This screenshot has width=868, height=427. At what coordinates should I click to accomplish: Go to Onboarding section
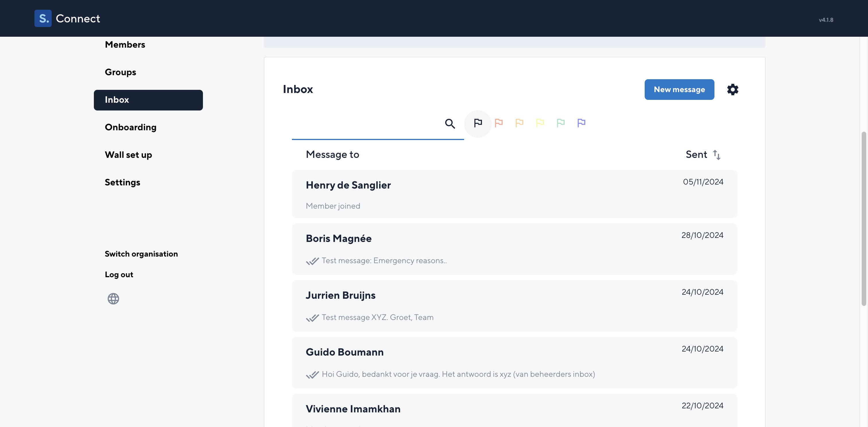130,127
